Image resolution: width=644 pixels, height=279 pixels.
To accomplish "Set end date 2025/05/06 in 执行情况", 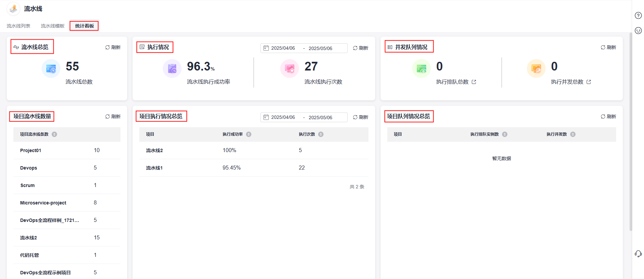I will tap(320, 48).
